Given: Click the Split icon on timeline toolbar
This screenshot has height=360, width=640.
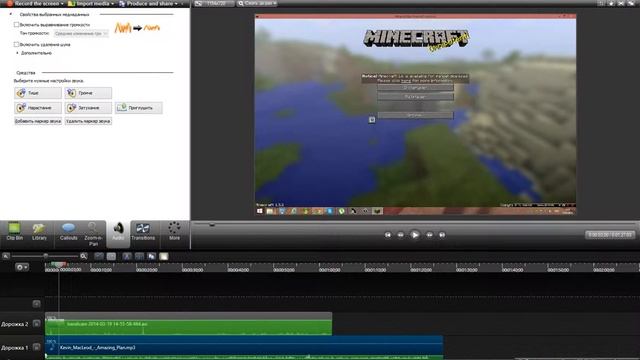Looking at the screenshot, I should [x=139, y=256].
